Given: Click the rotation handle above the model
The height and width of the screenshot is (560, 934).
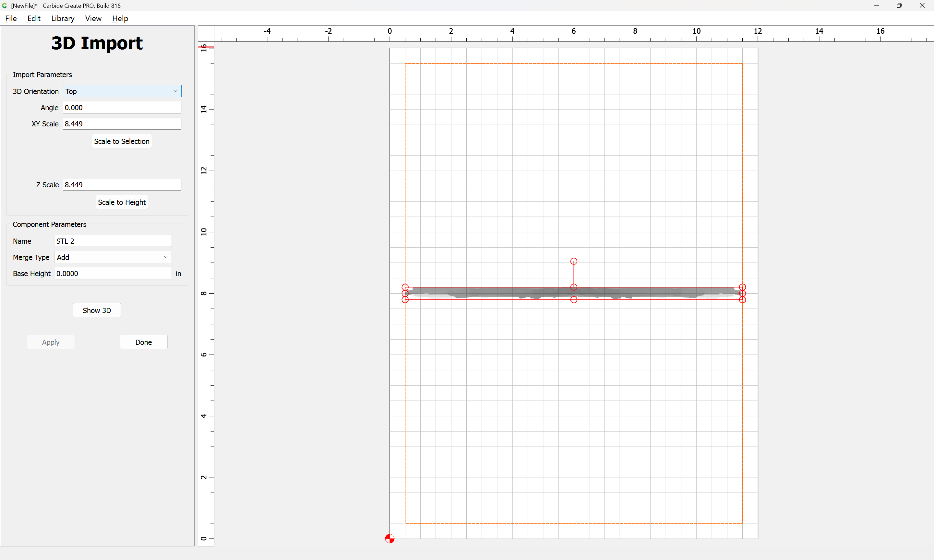Looking at the screenshot, I should (574, 261).
